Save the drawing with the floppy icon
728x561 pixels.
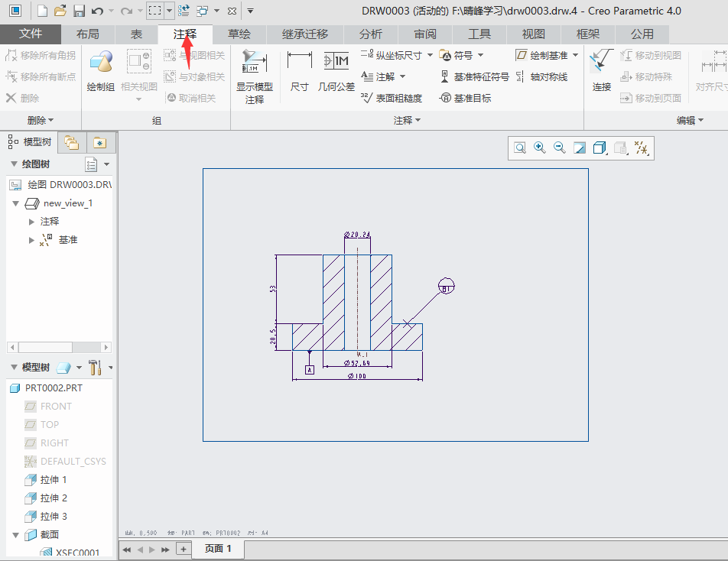(79, 11)
